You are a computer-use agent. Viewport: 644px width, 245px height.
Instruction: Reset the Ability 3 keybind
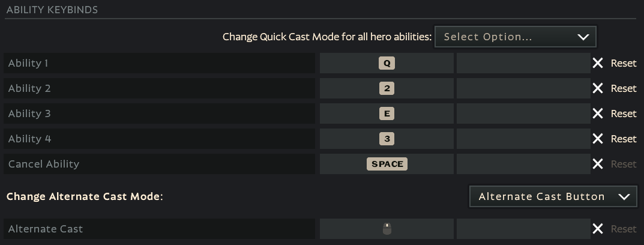point(624,113)
